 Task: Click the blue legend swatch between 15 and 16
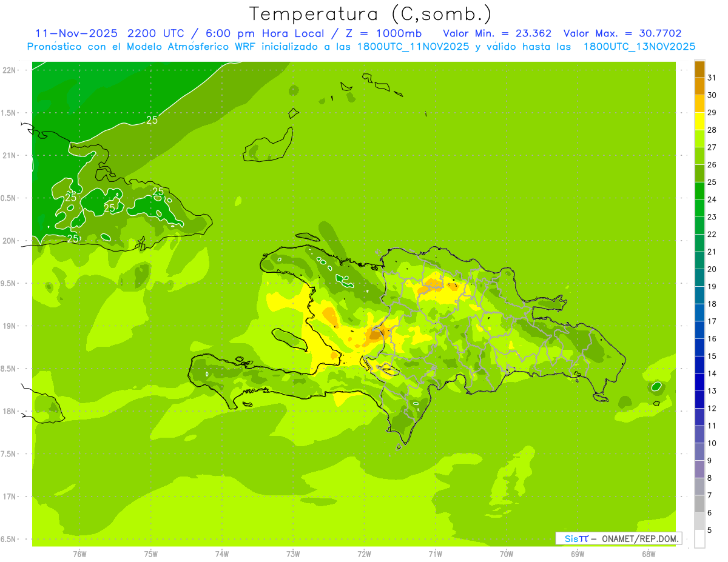699,347
